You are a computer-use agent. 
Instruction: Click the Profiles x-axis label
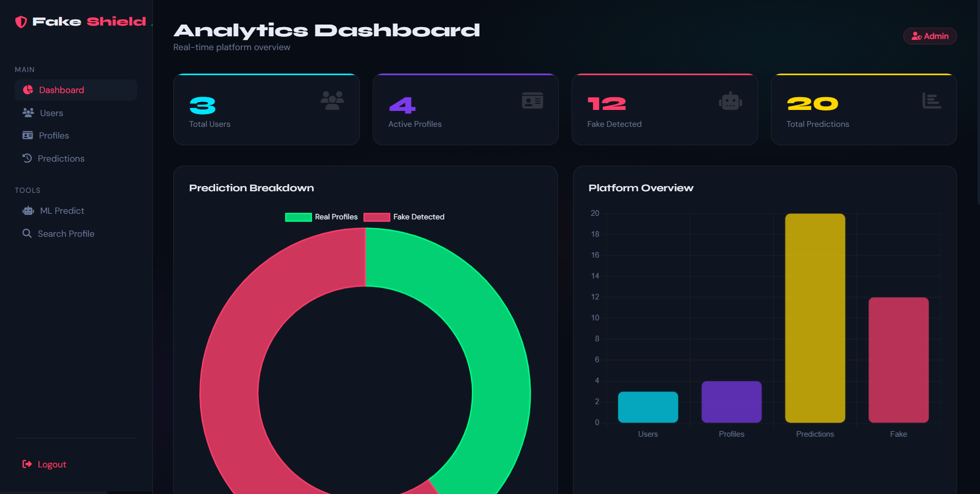click(732, 434)
